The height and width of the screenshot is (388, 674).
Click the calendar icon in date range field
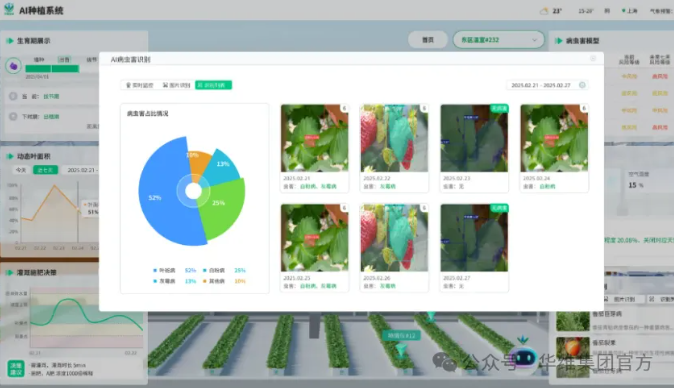tap(582, 85)
